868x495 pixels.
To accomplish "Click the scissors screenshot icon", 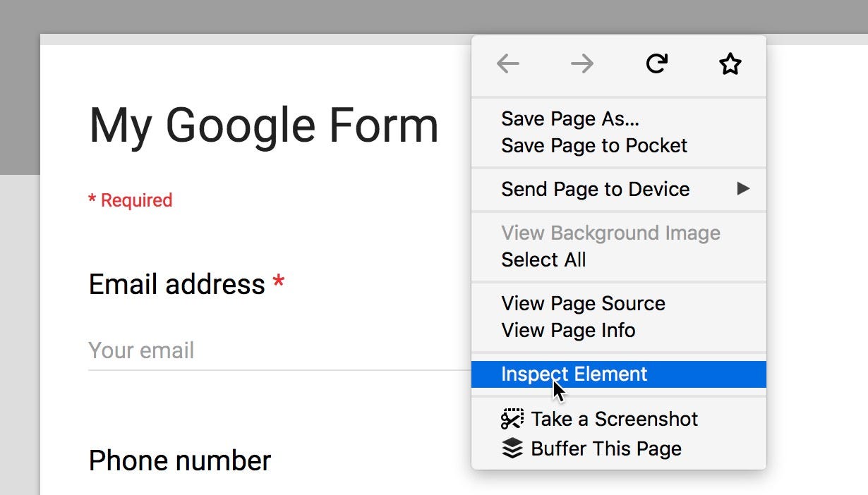I will [512, 419].
